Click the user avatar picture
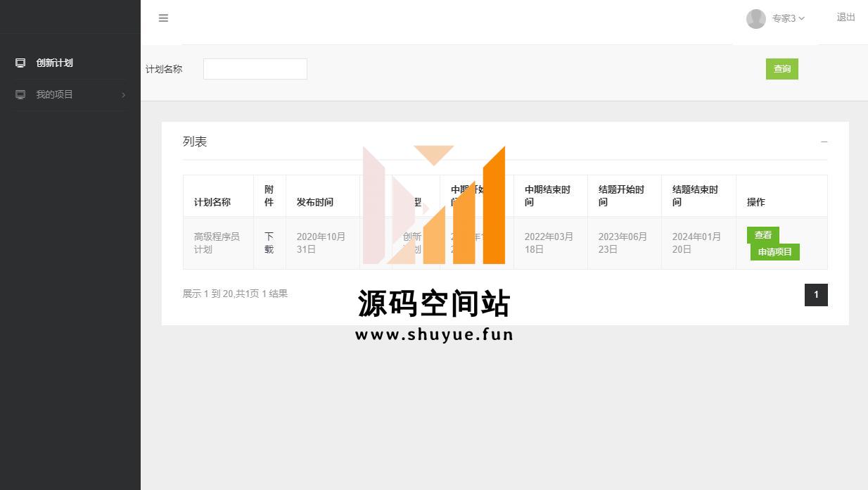This screenshot has height=490, width=868. pos(755,19)
